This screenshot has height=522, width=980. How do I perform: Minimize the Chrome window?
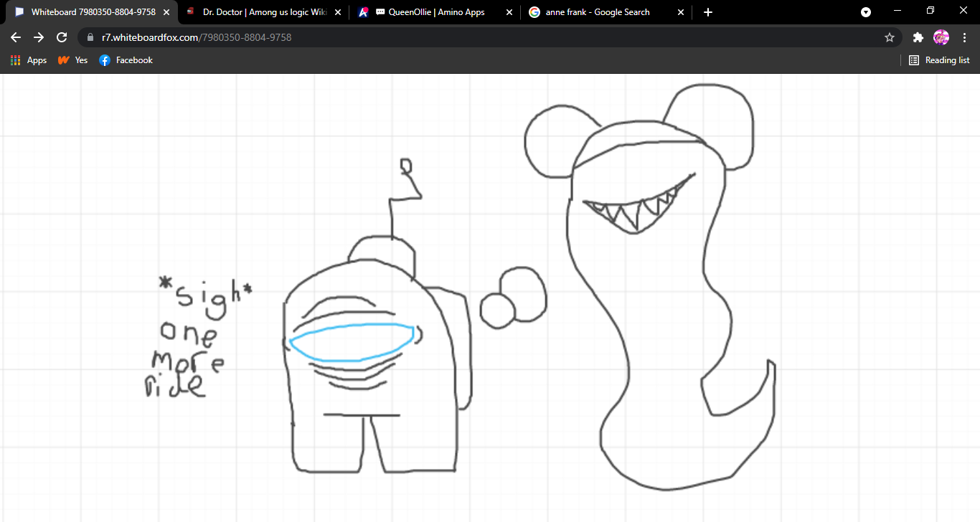pos(898,10)
